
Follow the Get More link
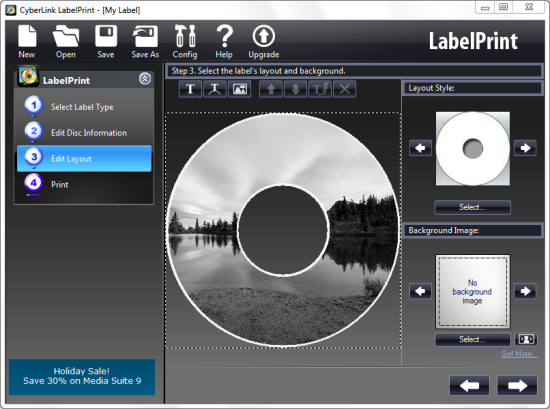click(519, 354)
